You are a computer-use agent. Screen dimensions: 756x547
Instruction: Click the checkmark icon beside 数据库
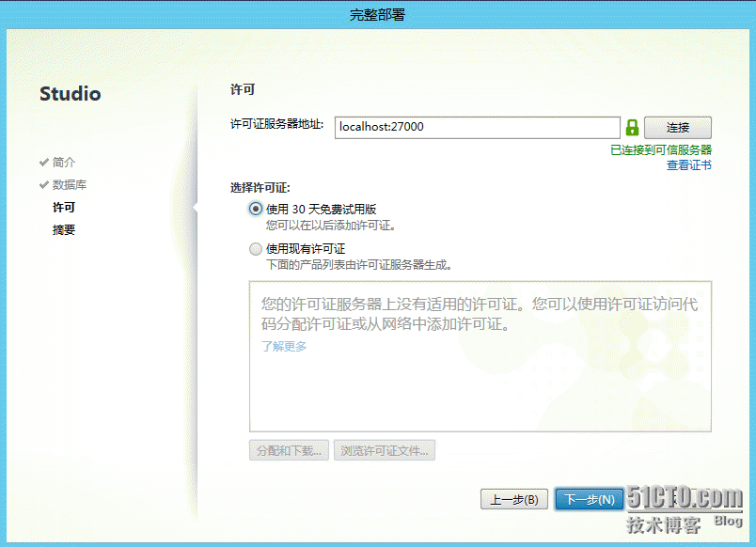[x=44, y=184]
